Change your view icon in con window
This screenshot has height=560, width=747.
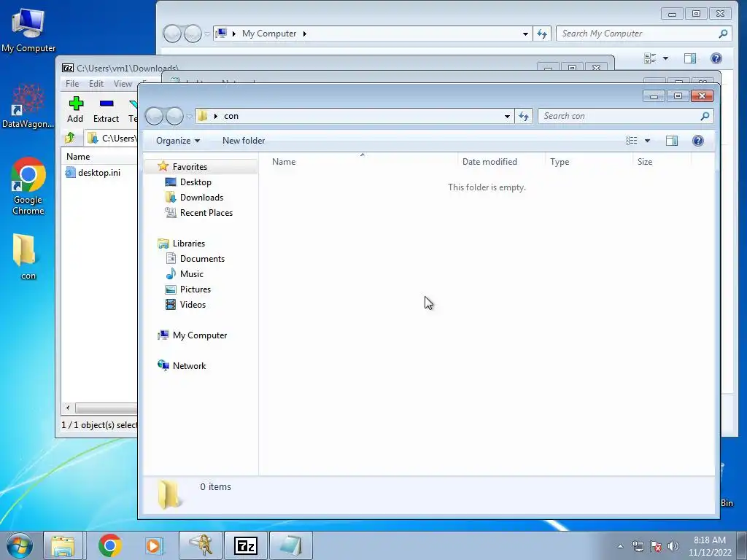click(x=631, y=141)
